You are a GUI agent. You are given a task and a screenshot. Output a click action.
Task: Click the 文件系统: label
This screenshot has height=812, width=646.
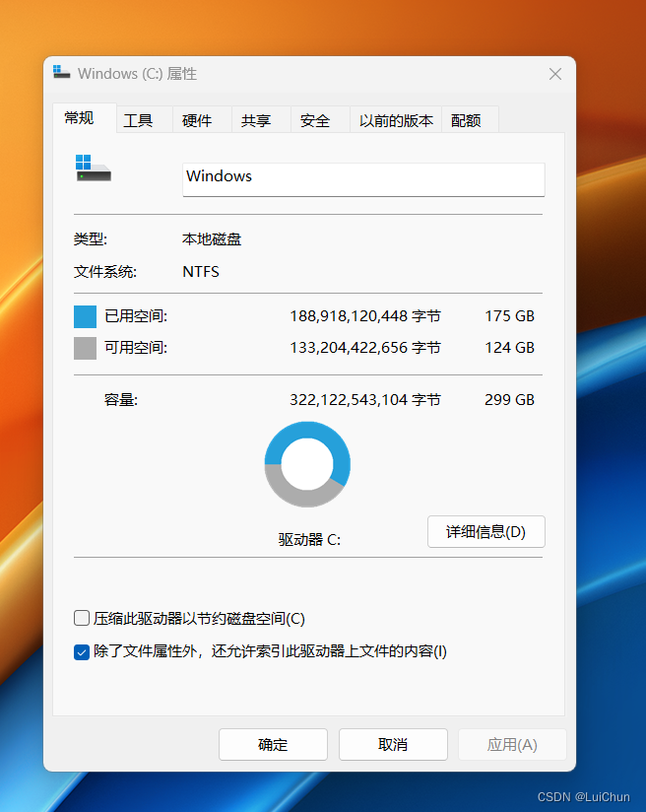click(105, 272)
